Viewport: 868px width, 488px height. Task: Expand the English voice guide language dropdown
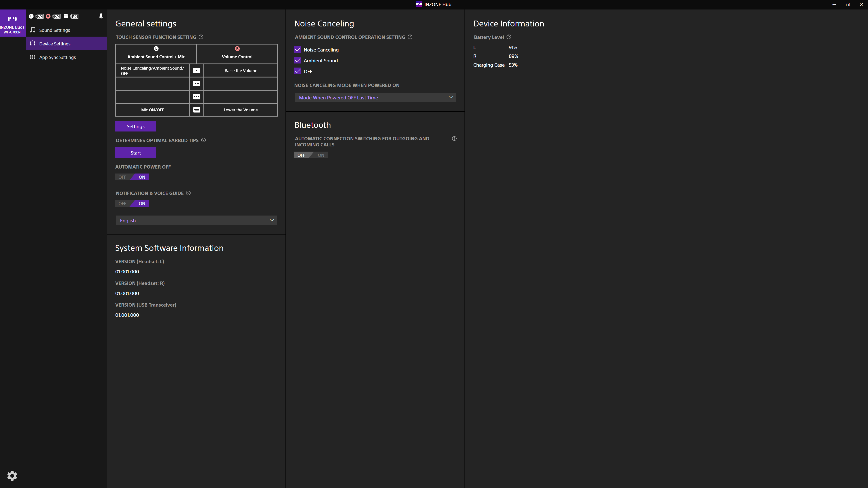tap(196, 221)
